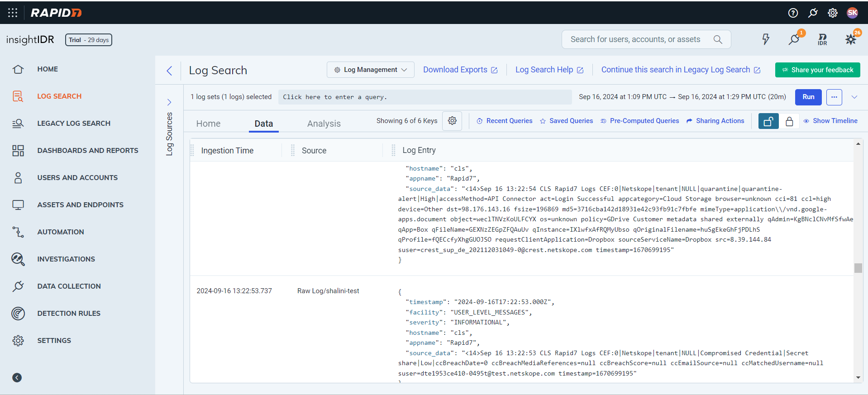The image size is (868, 395).
Task: Click the Trial - 29 days badge
Action: 89,40
